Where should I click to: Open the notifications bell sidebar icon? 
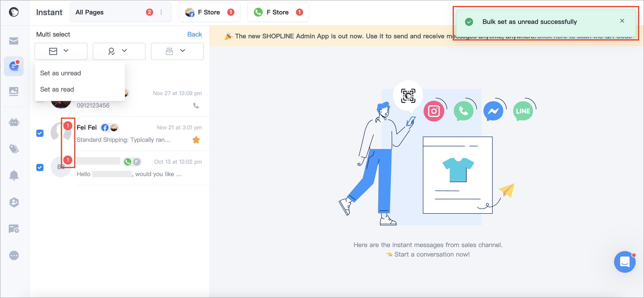(x=14, y=175)
